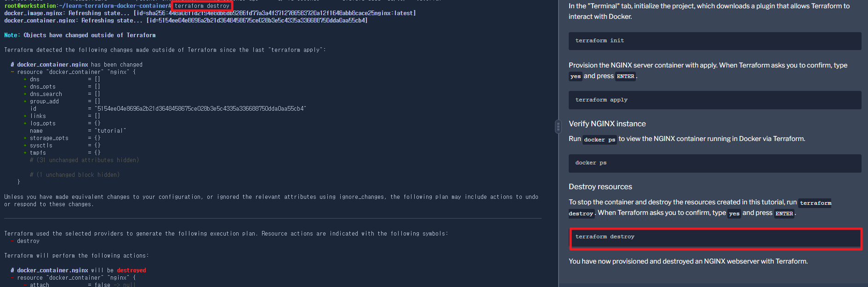The image size is (868, 287).
Task: Click the "links" attribute line
Action: (62, 116)
